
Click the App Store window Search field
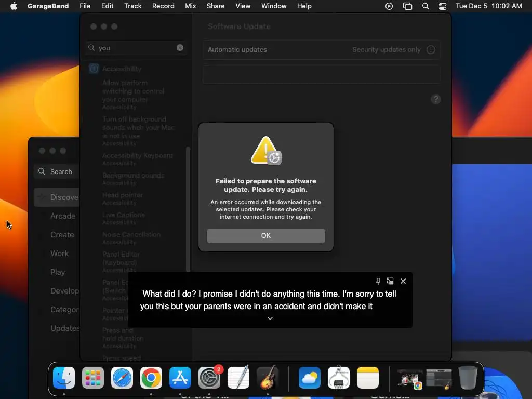[x=57, y=171]
